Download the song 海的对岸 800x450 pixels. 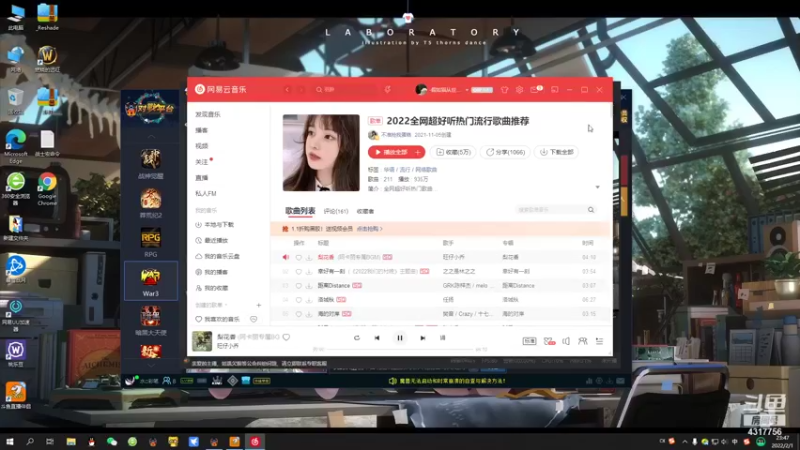(x=309, y=314)
